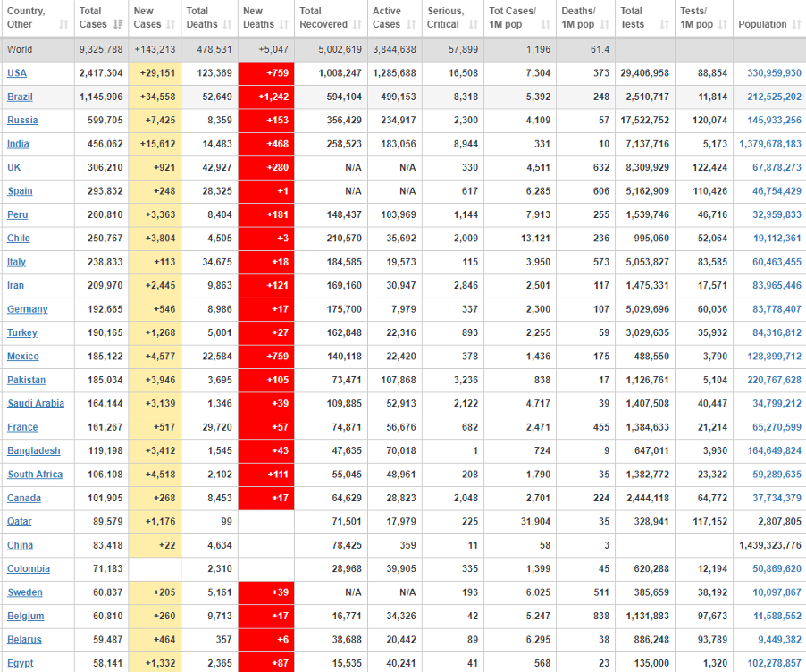
Task: Open Peru's details link
Action: pyautogui.click(x=18, y=215)
